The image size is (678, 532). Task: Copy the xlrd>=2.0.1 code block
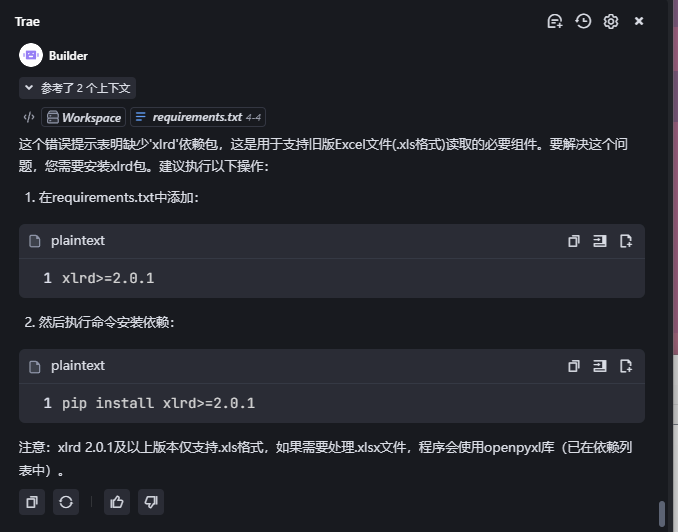(x=574, y=241)
